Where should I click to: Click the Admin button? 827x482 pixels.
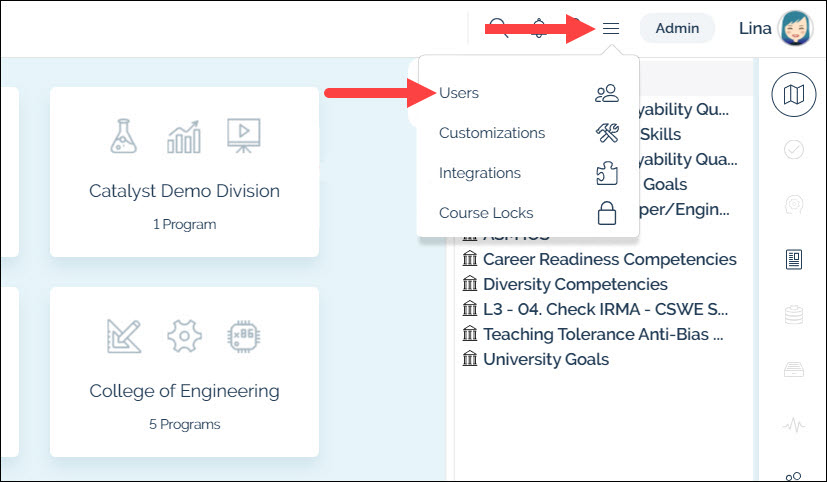[x=677, y=28]
